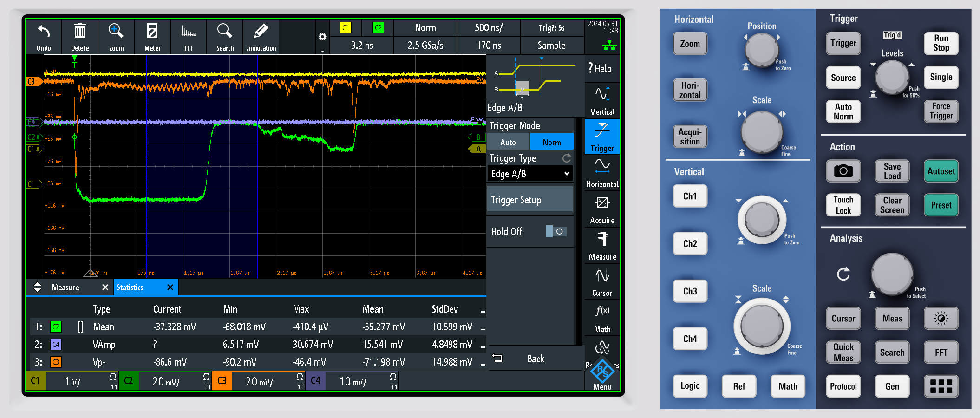This screenshot has width=980, height=418.
Task: Switch to the Measure tab
Action: coord(66,287)
